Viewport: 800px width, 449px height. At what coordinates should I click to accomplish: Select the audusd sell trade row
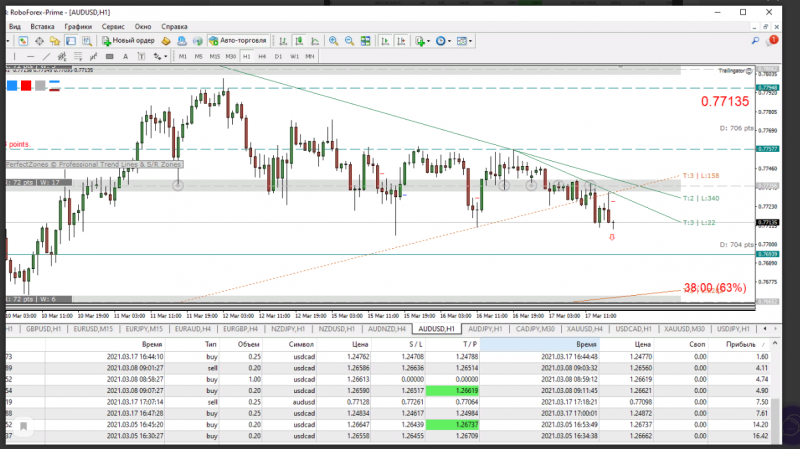pyautogui.click(x=388, y=402)
